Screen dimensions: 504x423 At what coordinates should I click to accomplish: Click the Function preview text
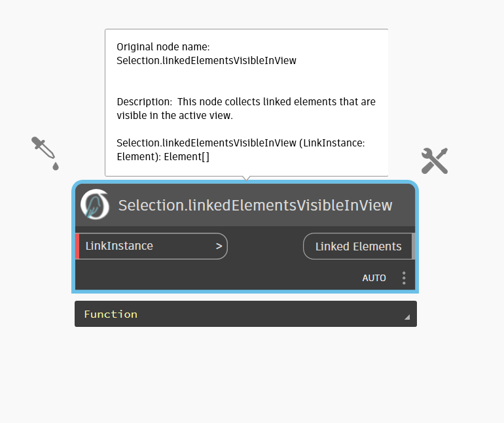(111, 314)
